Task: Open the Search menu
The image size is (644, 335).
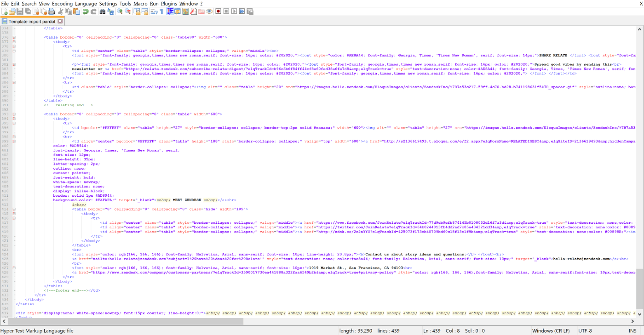Action: pos(29,3)
